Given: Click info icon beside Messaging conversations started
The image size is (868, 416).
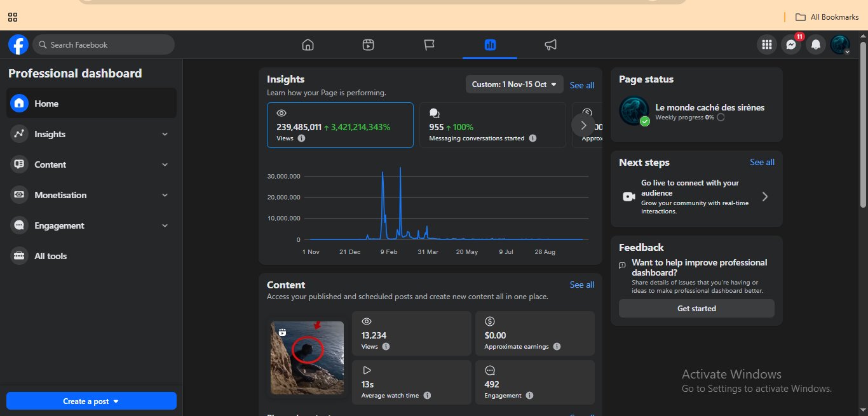Looking at the screenshot, I should [532, 138].
